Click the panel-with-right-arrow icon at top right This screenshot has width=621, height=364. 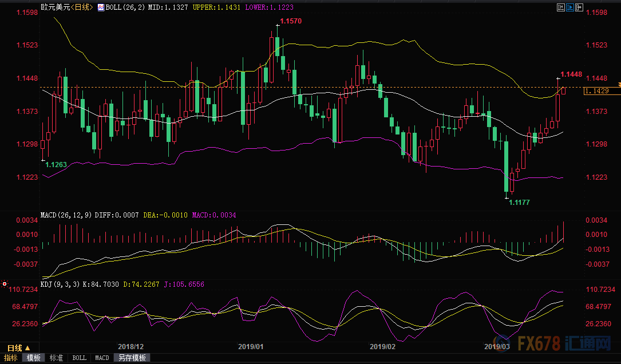coord(579,7)
